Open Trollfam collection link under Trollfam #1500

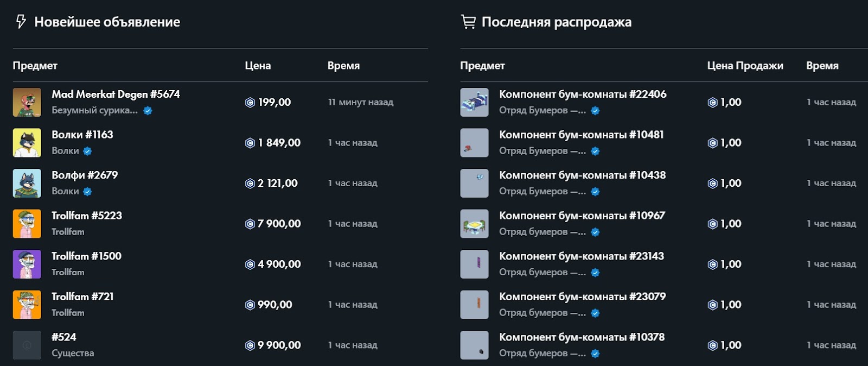pyautogui.click(x=68, y=272)
